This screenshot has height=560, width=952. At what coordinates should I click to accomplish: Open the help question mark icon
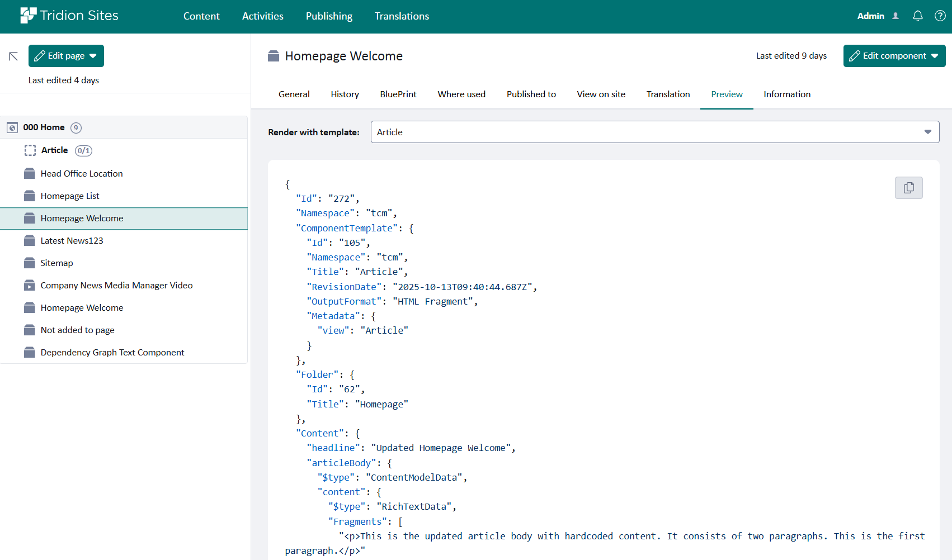pyautogui.click(x=940, y=16)
